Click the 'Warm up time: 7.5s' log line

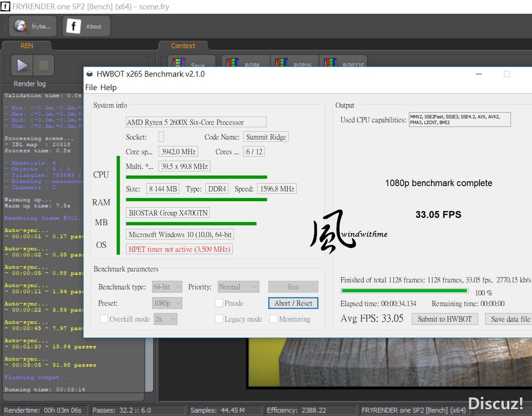(x=37, y=206)
